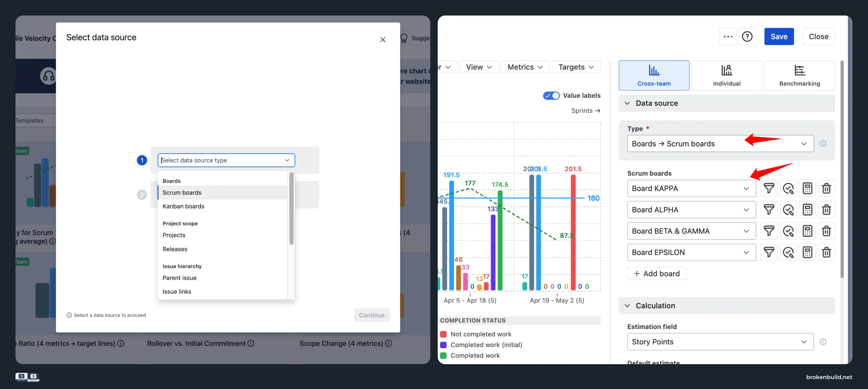Click the red Not completed work swatch
The image size is (868, 389).
[x=443, y=334]
